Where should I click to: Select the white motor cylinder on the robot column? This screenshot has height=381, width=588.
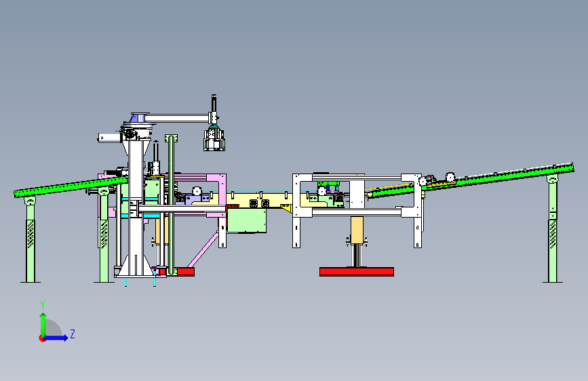[x=109, y=138]
